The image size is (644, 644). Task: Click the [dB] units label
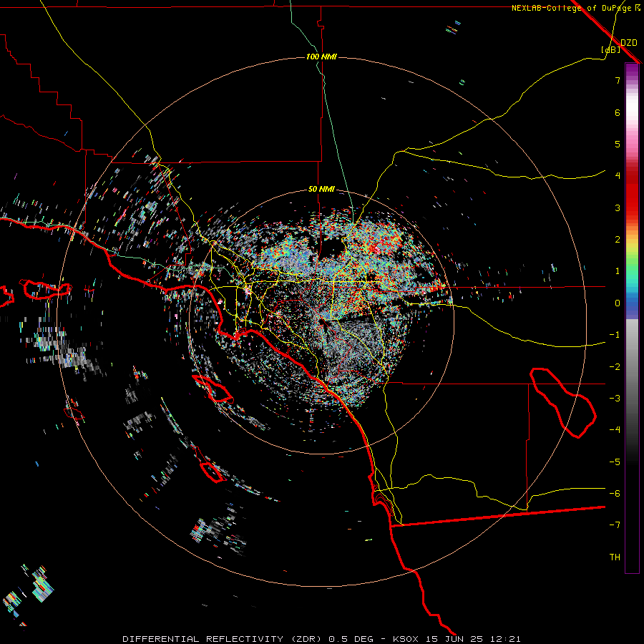(611, 49)
